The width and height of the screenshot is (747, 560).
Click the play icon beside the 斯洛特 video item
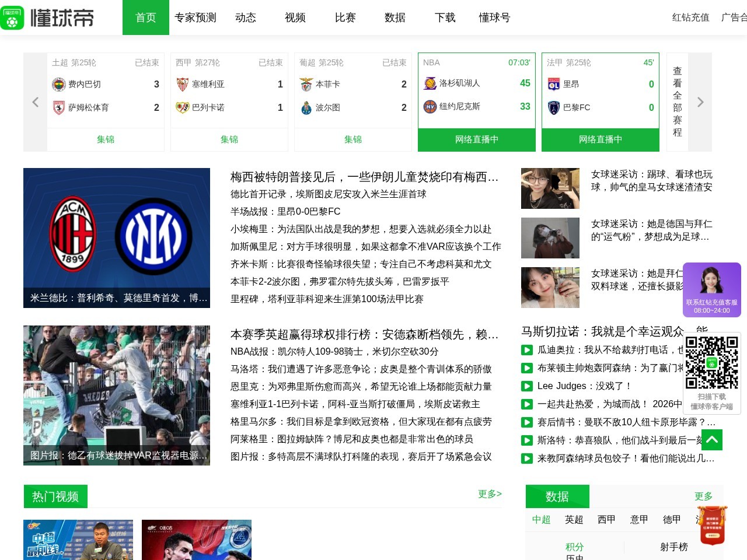pos(526,441)
